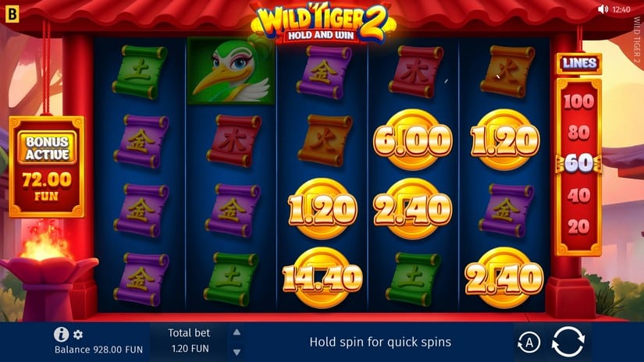This screenshot has height=362, width=644.
Task: Select 40 lines
Action: pyautogui.click(x=578, y=195)
